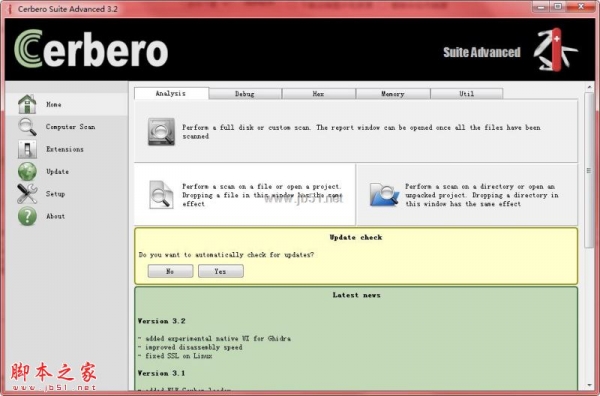Accept automatic updates with Yes button

coord(220,271)
